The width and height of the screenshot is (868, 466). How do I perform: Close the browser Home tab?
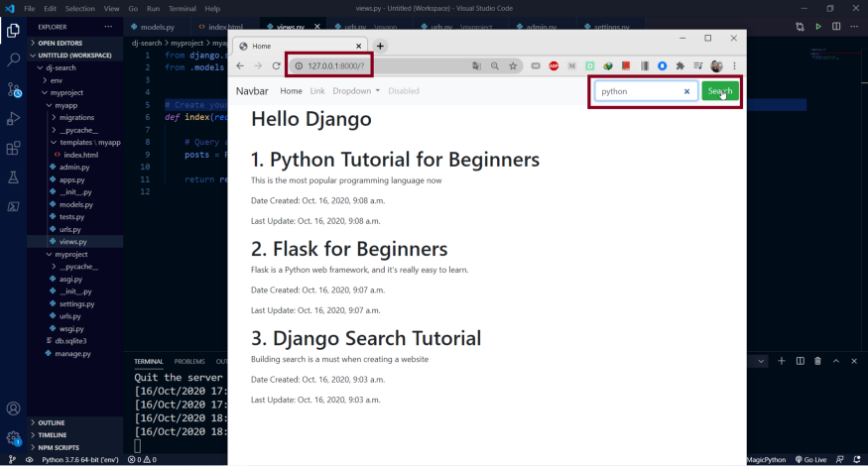(359, 46)
